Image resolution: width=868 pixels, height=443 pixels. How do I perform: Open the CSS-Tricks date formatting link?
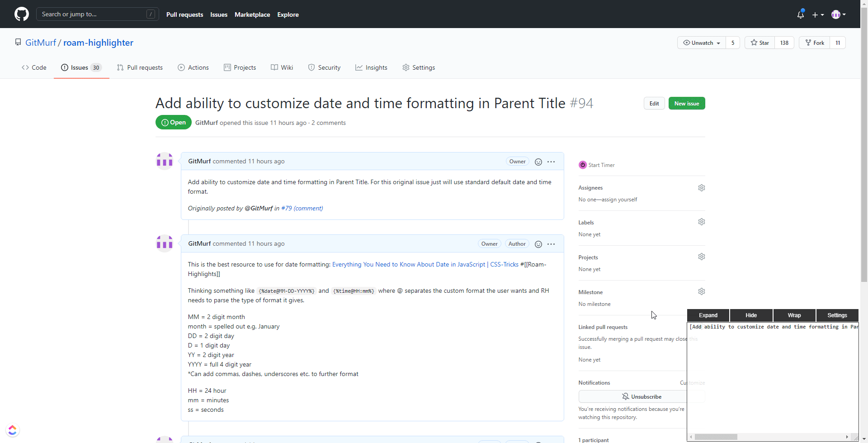pyautogui.click(x=425, y=265)
